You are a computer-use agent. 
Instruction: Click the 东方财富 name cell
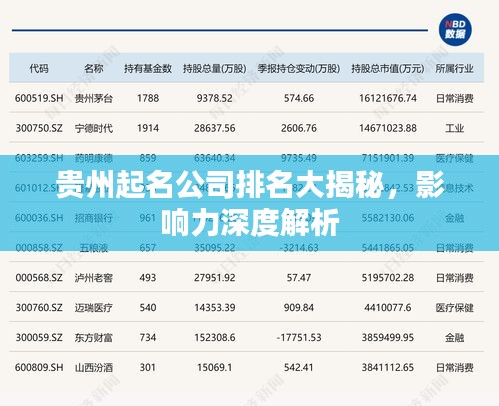coord(94,337)
